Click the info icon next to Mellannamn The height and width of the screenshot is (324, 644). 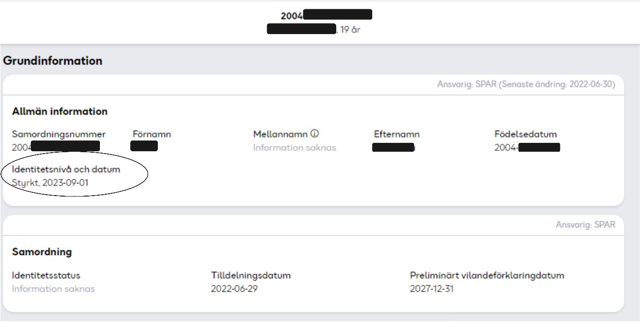pos(316,134)
